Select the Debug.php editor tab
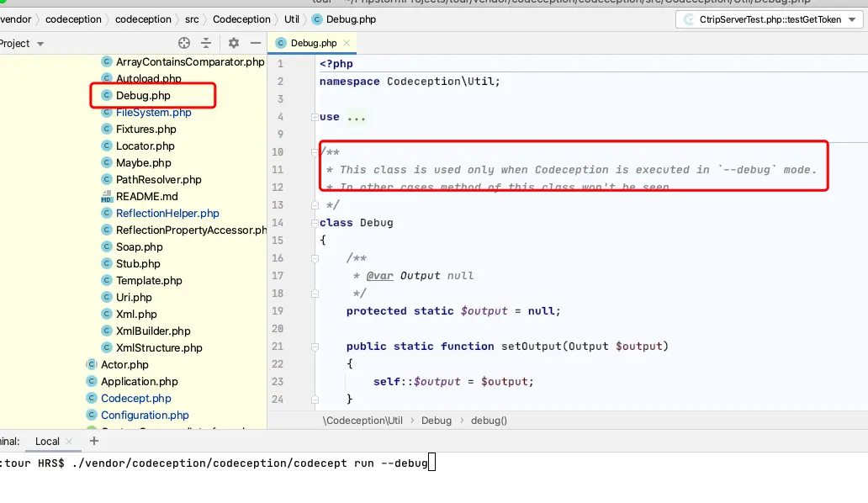Image resolution: width=868 pixels, height=503 pixels. click(x=314, y=43)
